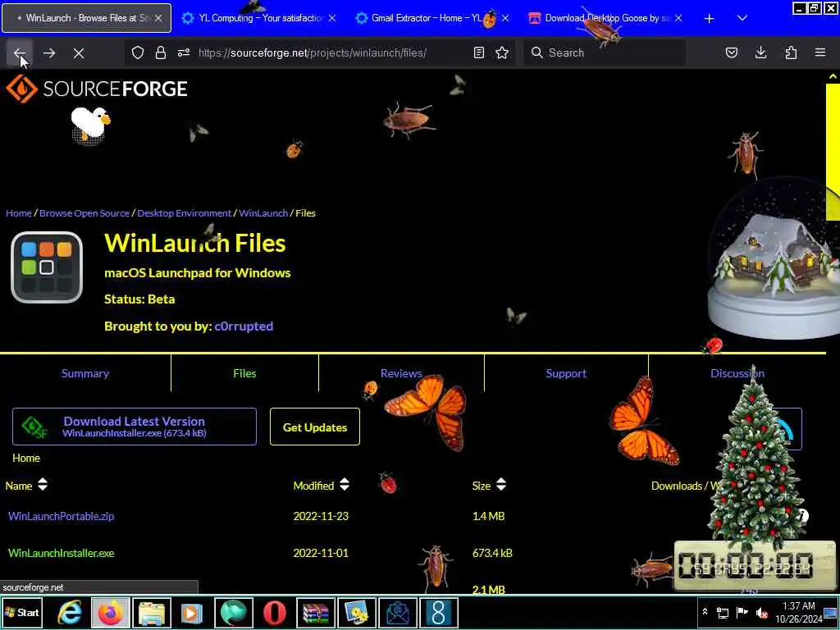Open c0rrupted author profile link

(x=244, y=326)
